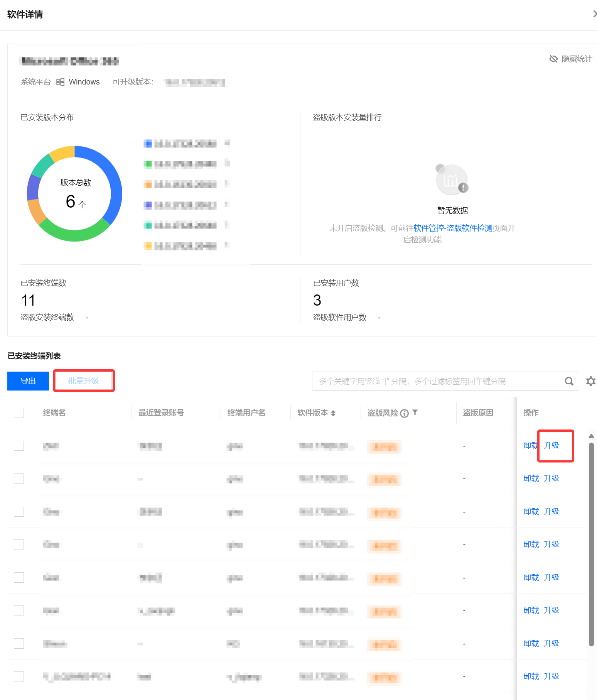Click the piracy risk info icon

[x=404, y=413]
